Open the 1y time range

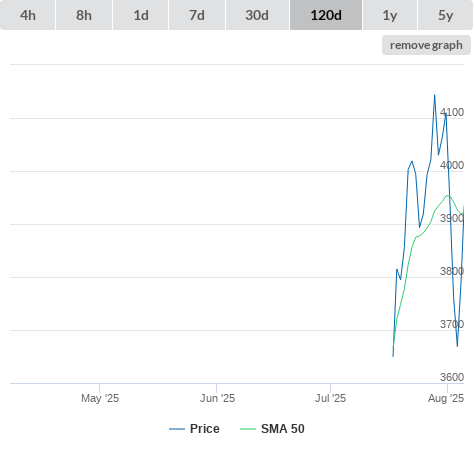[390, 15]
